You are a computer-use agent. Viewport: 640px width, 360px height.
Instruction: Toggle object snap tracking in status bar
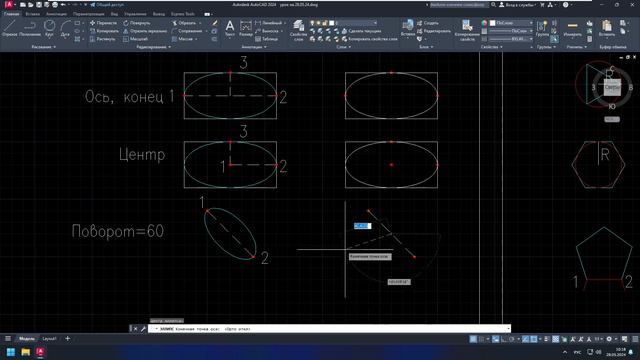click(x=526, y=339)
